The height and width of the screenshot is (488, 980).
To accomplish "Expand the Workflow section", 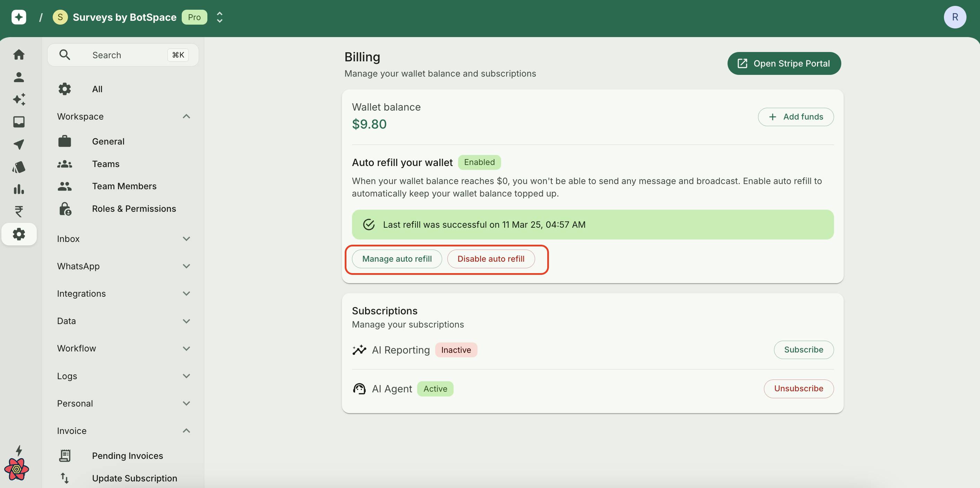I will 187,348.
